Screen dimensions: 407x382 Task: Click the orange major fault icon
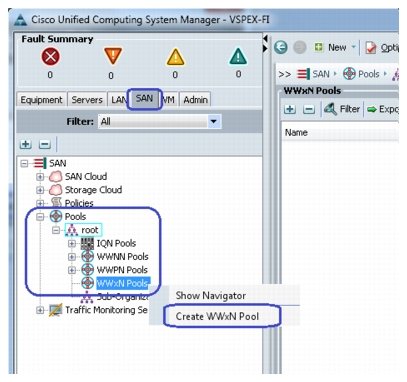pos(113,56)
